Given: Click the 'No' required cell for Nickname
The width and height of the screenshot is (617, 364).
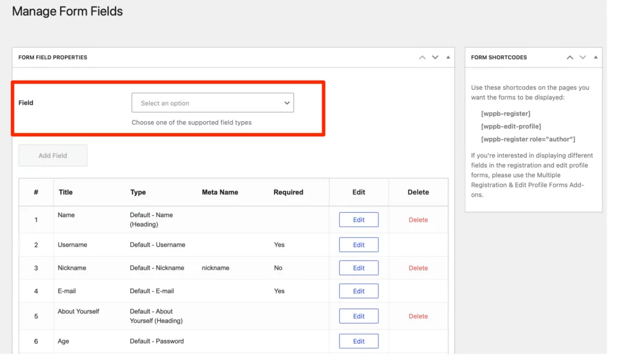Looking at the screenshot, I should pyautogui.click(x=278, y=268).
